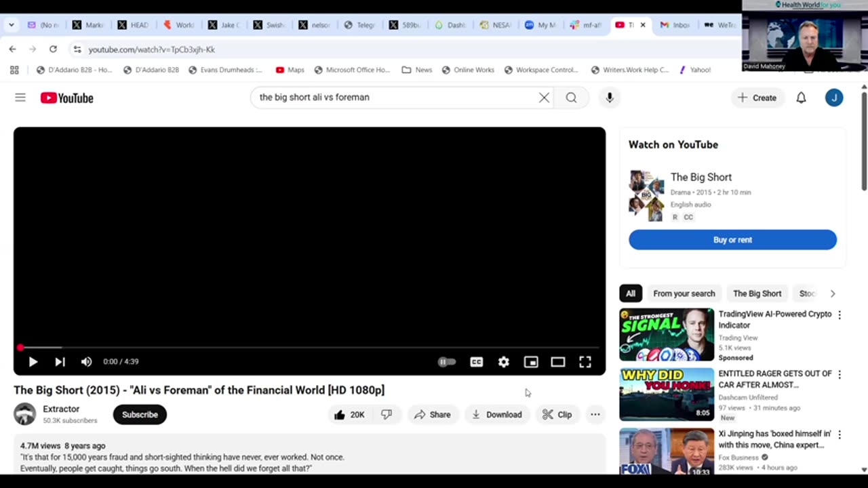Select From your search chip

tap(684, 293)
